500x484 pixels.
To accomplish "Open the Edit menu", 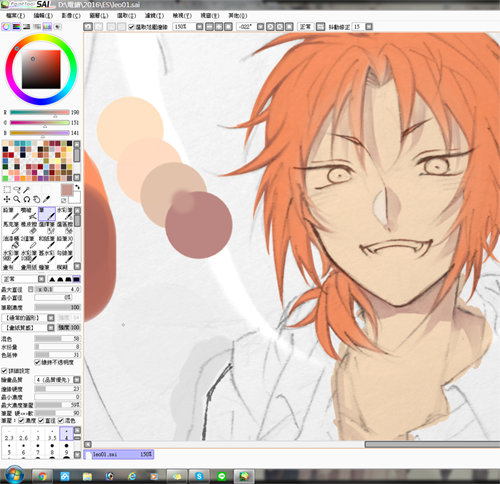I will click(43, 16).
